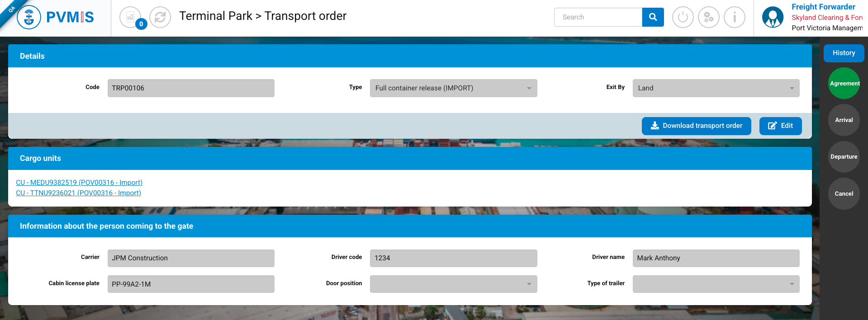Expand the Type dropdown
Screen dimensions: 868x320
coord(453,88)
